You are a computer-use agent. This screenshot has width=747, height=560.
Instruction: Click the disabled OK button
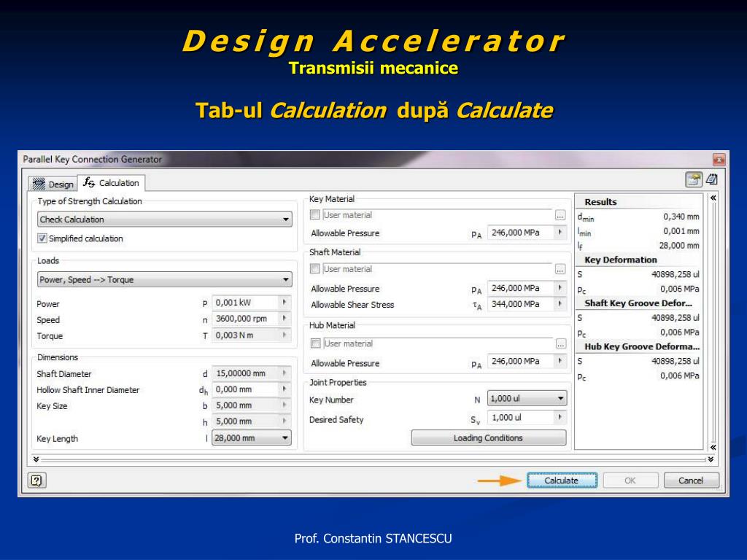point(630,481)
